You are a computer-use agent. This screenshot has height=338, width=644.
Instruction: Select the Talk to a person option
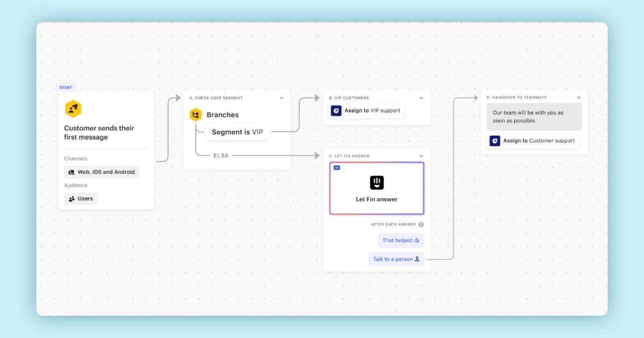click(x=396, y=258)
